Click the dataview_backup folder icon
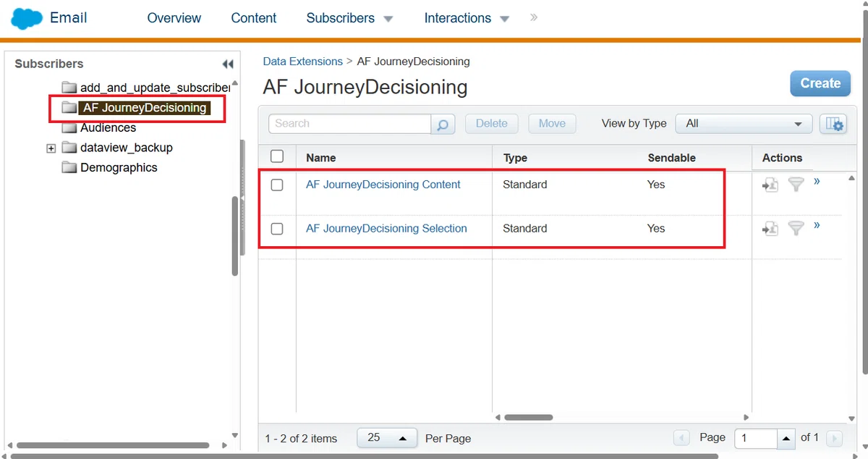The width and height of the screenshot is (868, 459). click(x=69, y=148)
